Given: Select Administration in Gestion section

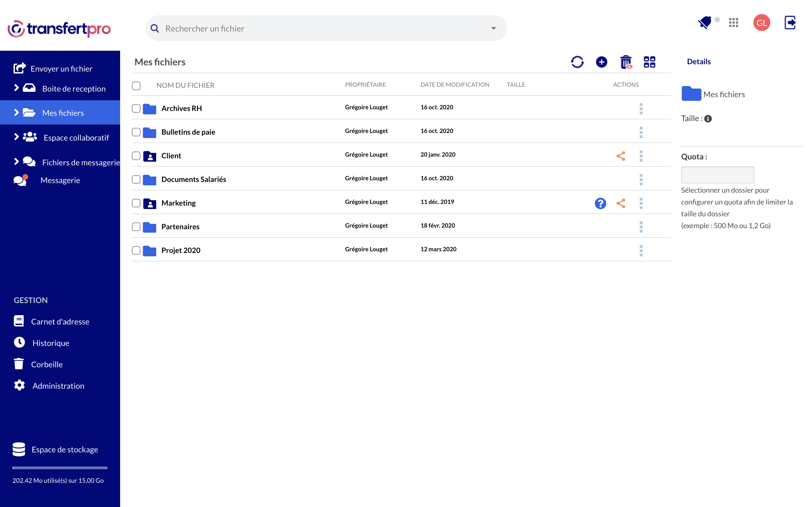Looking at the screenshot, I should (x=57, y=386).
